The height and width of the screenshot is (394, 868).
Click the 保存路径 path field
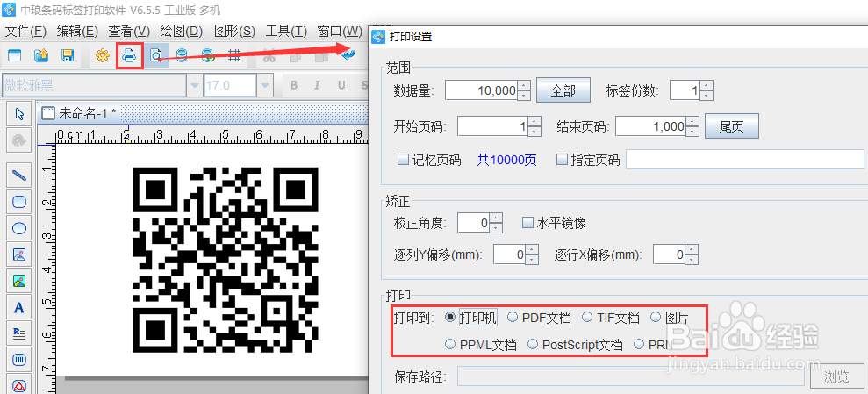[x=631, y=376]
